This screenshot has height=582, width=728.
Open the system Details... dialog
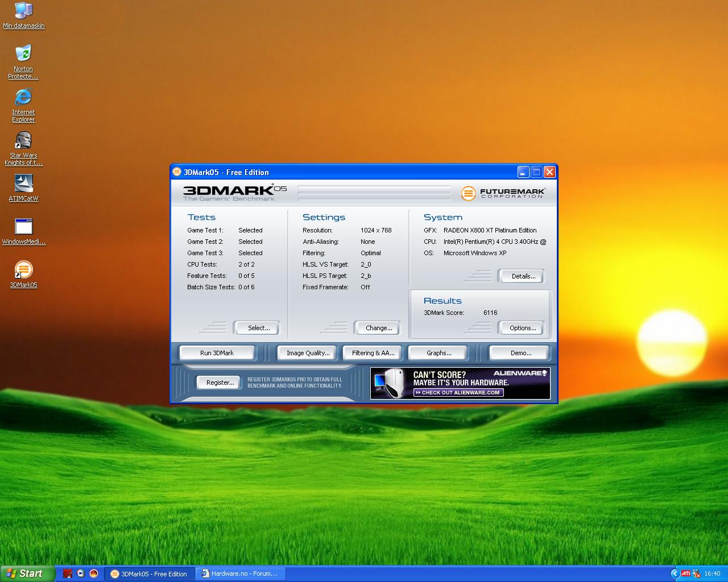pos(523,276)
